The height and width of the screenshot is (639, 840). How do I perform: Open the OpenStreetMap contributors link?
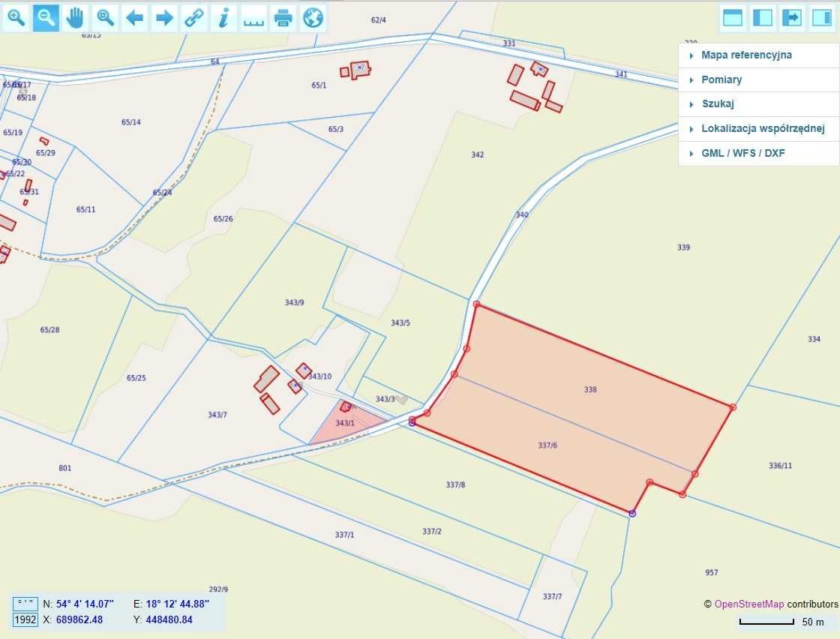(749, 604)
